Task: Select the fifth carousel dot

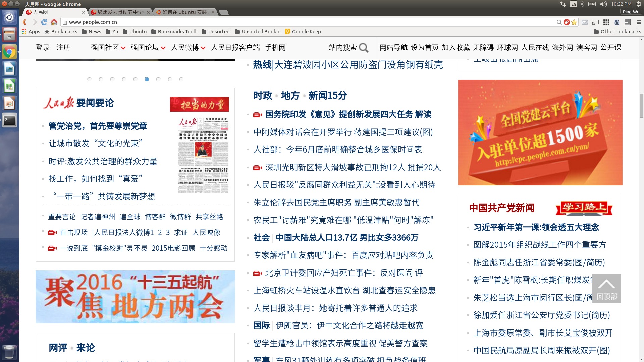Action: point(135,79)
